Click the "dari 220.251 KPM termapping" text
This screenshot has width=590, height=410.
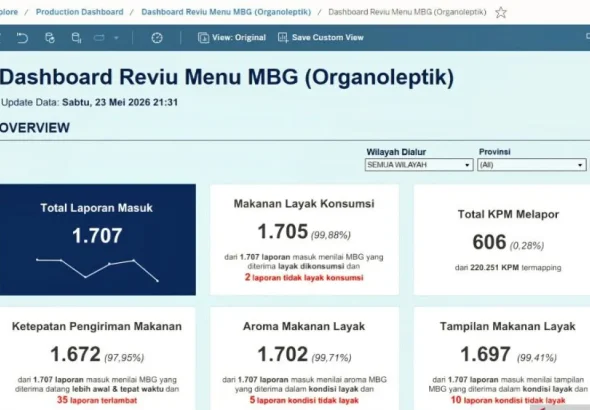508,268
